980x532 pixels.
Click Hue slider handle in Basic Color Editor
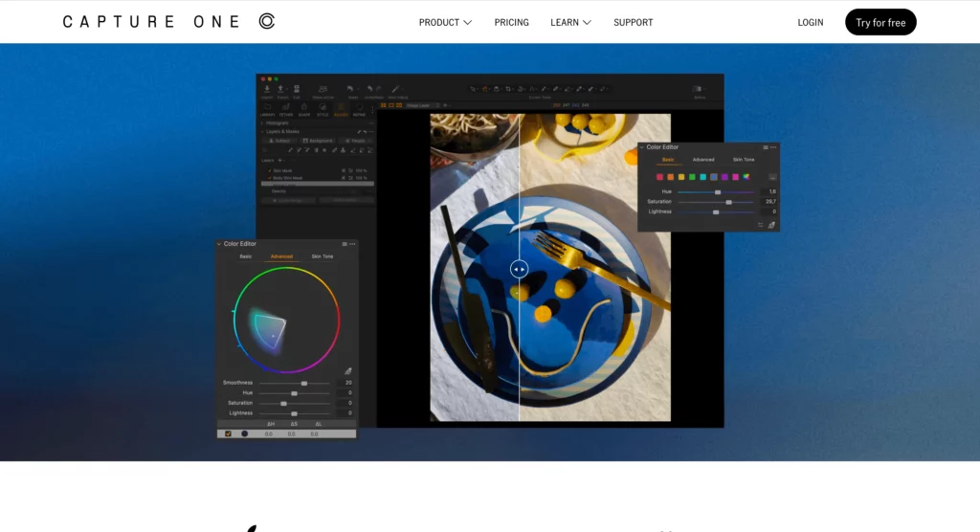point(718,192)
